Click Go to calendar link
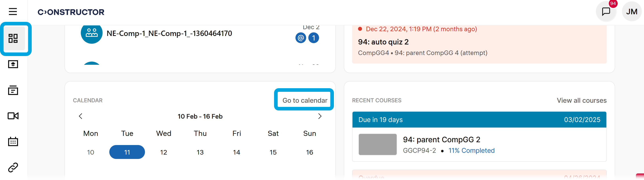 point(305,100)
